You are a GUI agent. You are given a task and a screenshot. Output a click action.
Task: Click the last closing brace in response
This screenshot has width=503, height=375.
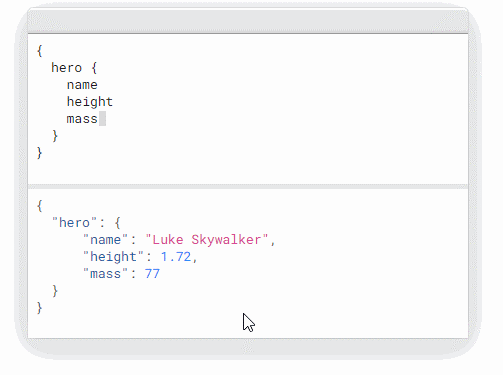click(39, 308)
